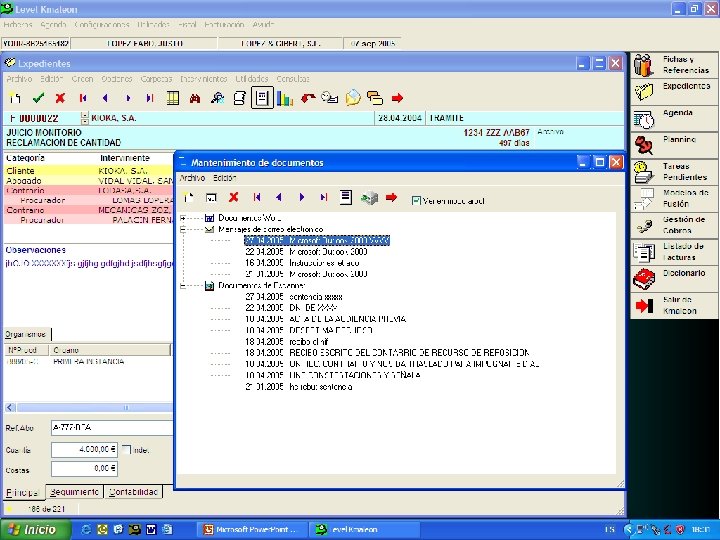The height and width of the screenshot is (540, 720).
Task: Click red X delete in documents window toolbar
Action: (x=234, y=197)
